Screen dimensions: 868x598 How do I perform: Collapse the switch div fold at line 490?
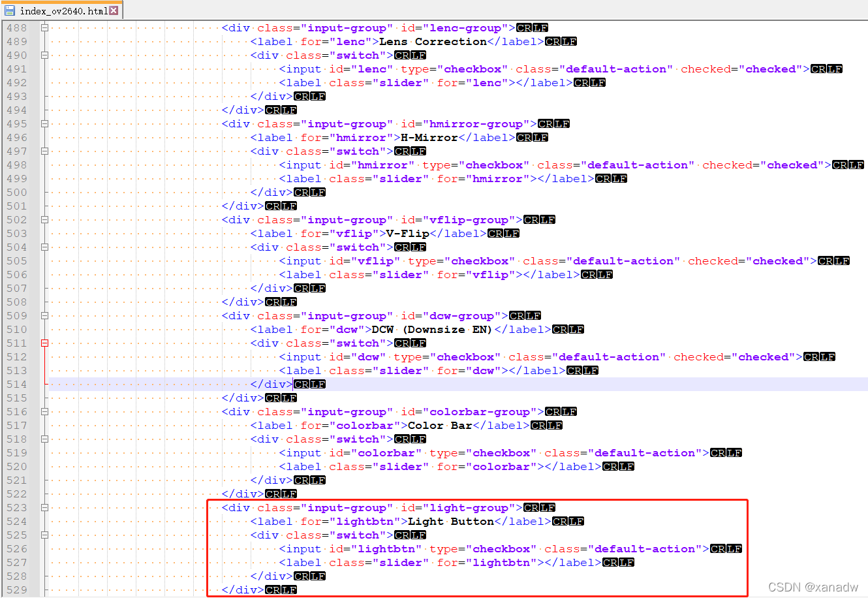[x=44, y=55]
